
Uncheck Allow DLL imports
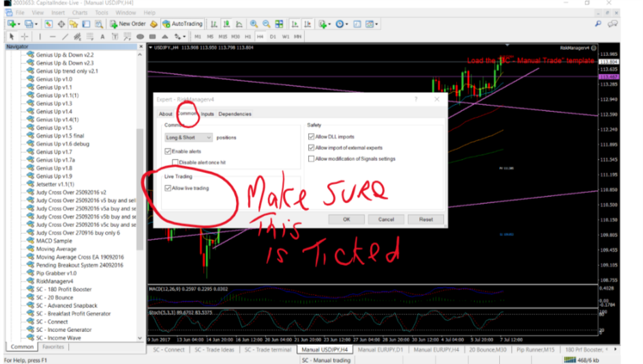(312, 137)
